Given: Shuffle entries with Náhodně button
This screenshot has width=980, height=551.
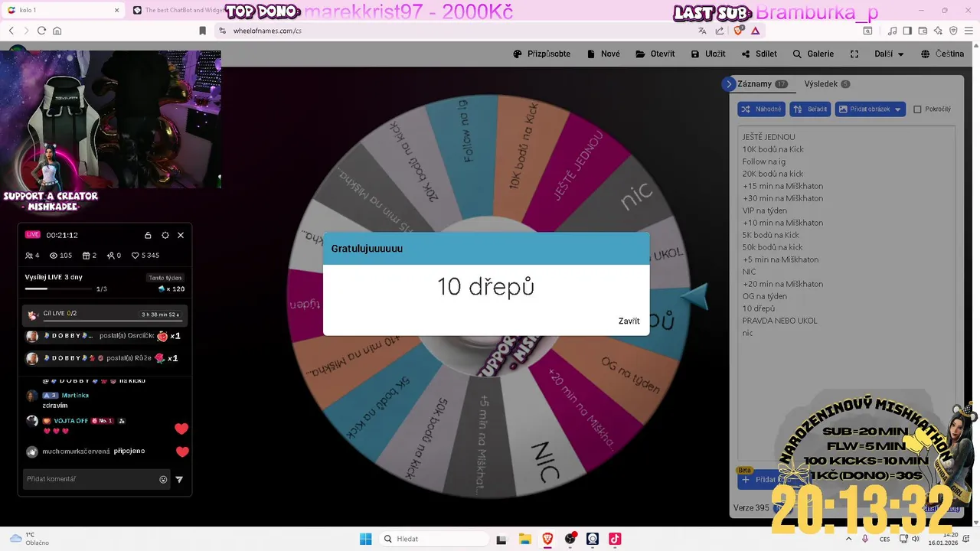Looking at the screenshot, I should point(761,109).
